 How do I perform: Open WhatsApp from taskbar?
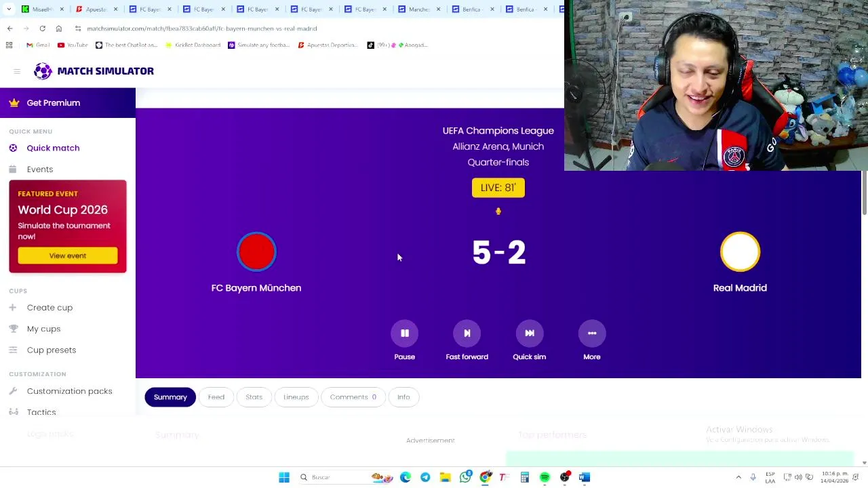pos(465,477)
